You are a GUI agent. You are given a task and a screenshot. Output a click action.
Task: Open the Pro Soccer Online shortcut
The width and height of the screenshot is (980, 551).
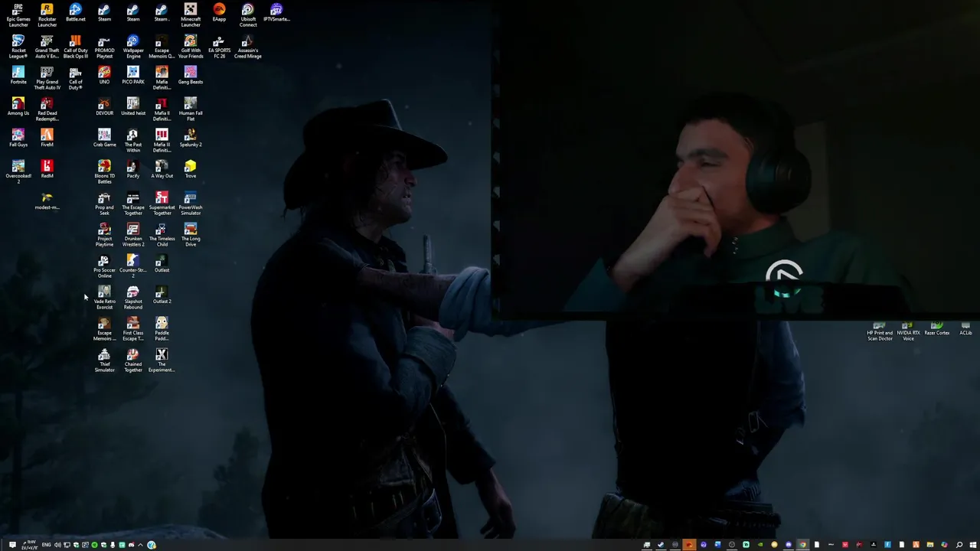[104, 266]
